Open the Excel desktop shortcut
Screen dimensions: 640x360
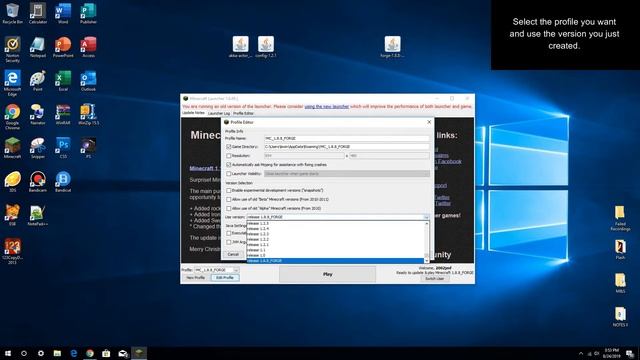[63, 80]
